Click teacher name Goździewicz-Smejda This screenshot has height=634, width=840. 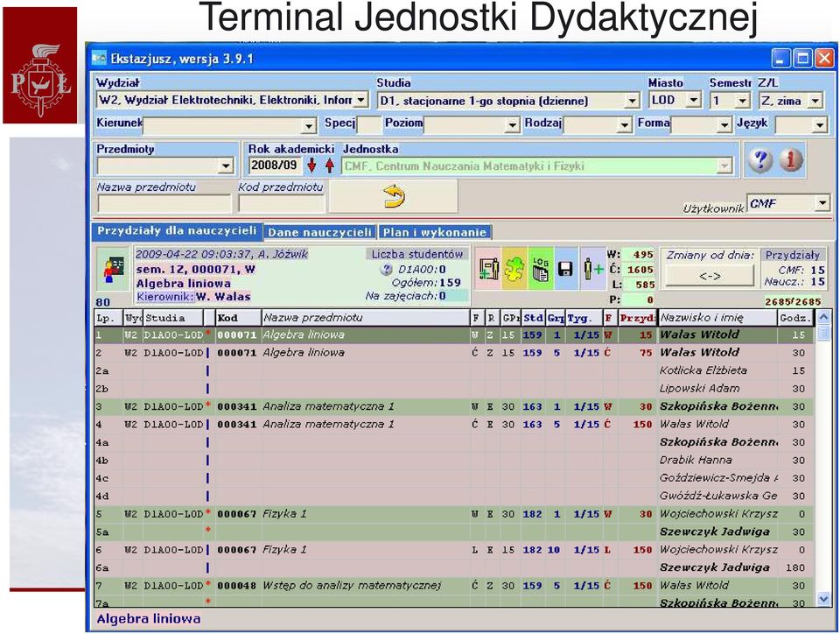[x=718, y=477]
